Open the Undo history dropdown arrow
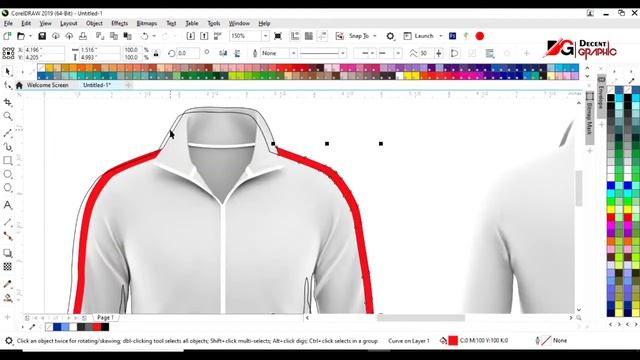Viewport: 640px width, 360px height. pos(154,36)
